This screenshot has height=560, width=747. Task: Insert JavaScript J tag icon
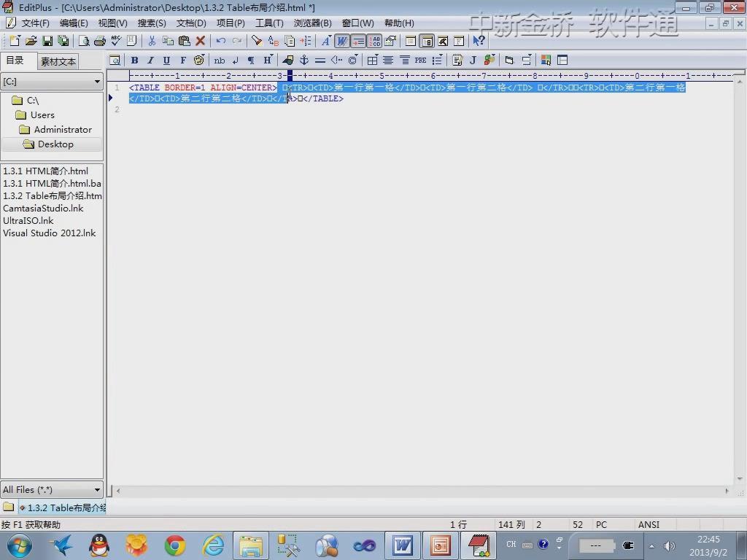click(x=473, y=61)
